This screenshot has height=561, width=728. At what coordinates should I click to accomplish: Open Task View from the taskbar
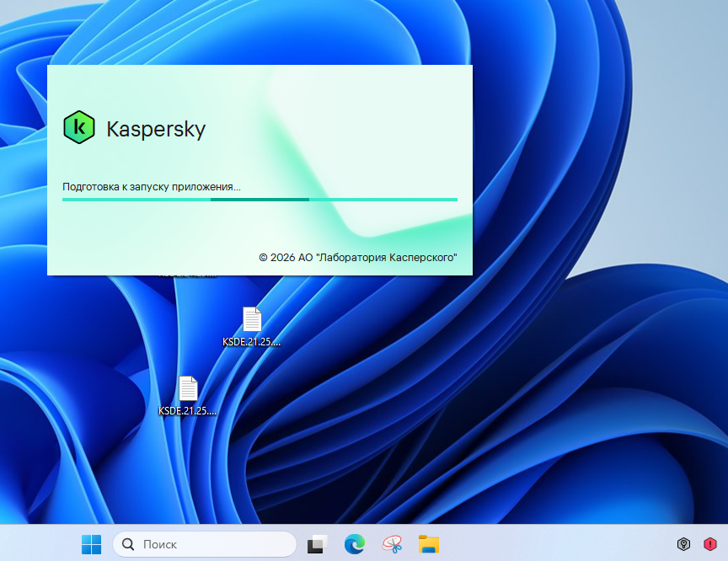[318, 544]
